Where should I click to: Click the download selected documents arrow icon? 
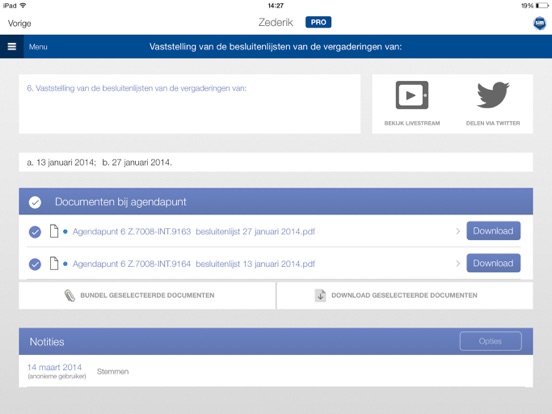[320, 295]
